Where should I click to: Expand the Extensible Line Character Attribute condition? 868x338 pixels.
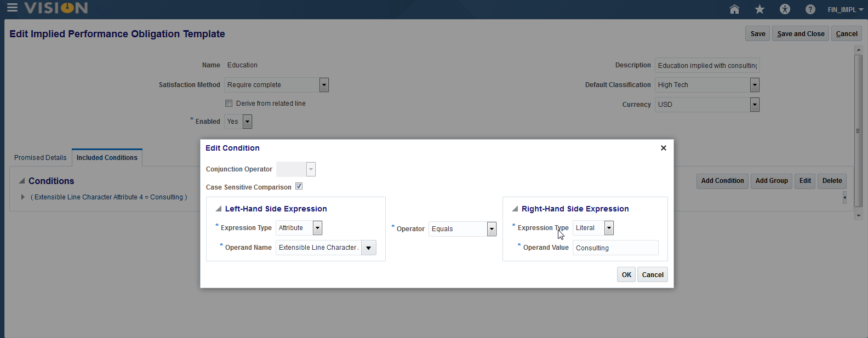coord(22,197)
